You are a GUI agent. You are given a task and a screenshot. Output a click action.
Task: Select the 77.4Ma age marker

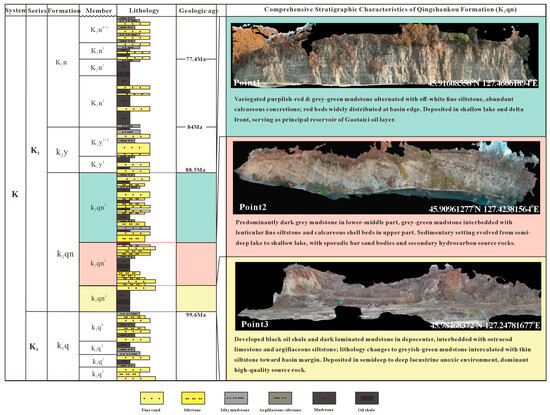point(196,59)
